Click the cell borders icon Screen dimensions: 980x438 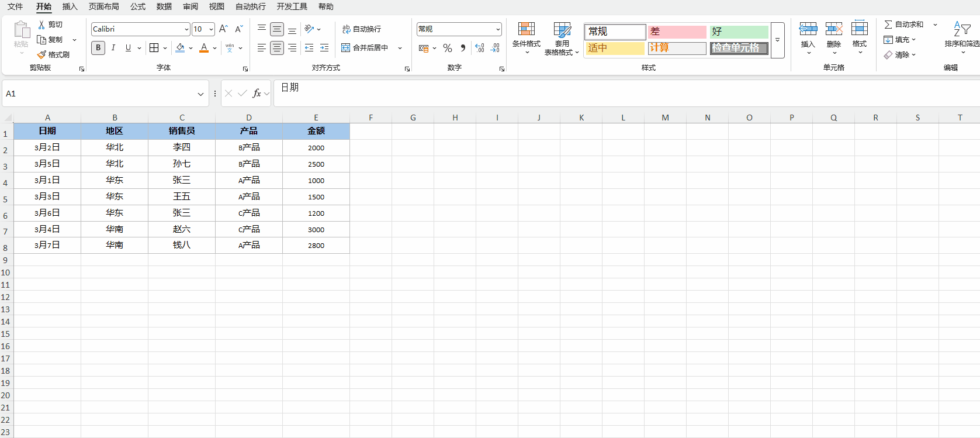pyautogui.click(x=154, y=48)
